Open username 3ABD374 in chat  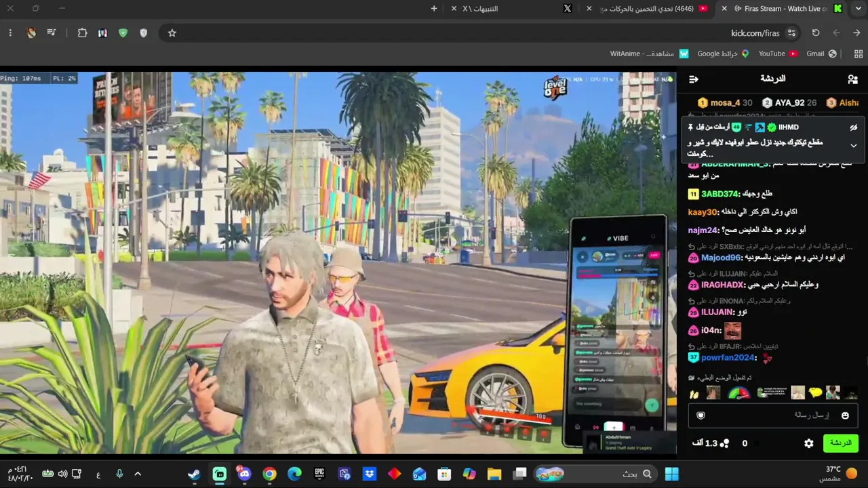pyautogui.click(x=719, y=195)
